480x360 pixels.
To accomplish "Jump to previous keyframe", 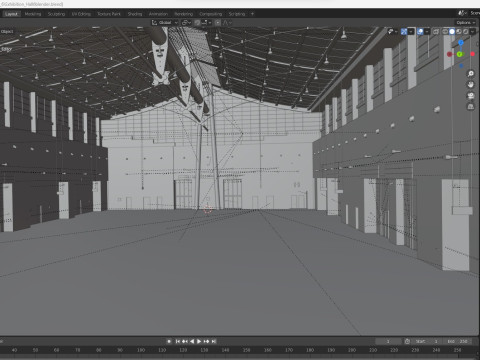I will coord(185,341).
